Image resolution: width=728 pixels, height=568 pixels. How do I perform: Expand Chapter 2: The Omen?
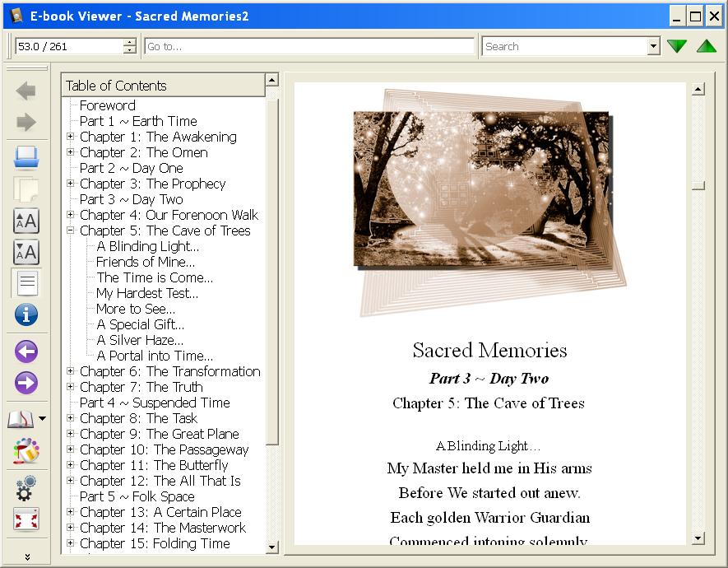tap(71, 151)
